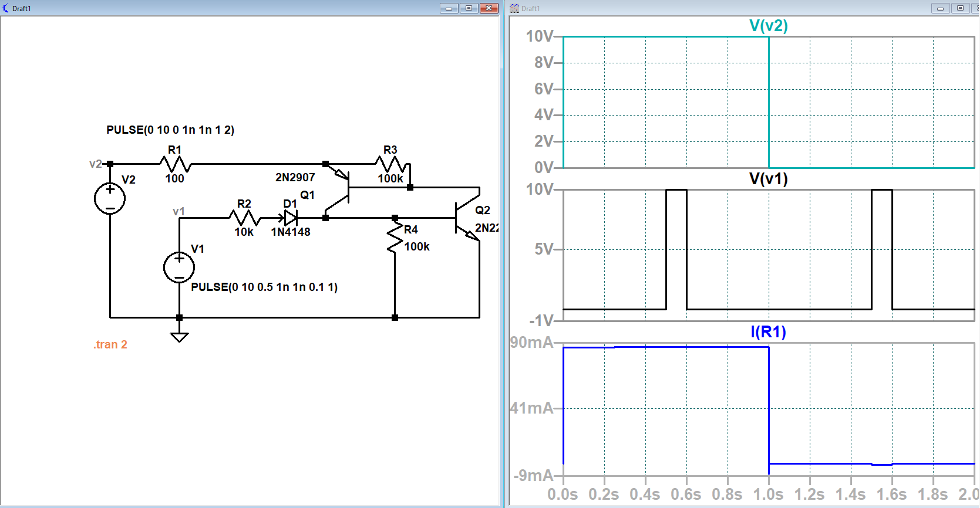Image resolution: width=980 pixels, height=508 pixels.
Task: Click resistor R3 symbol
Action: pos(391,164)
